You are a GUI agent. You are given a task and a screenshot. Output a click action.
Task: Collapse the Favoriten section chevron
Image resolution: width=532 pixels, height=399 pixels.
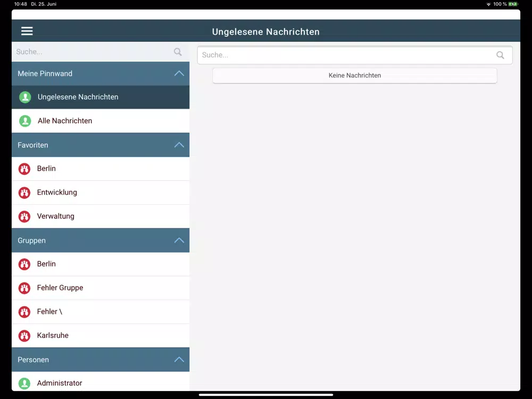179,145
